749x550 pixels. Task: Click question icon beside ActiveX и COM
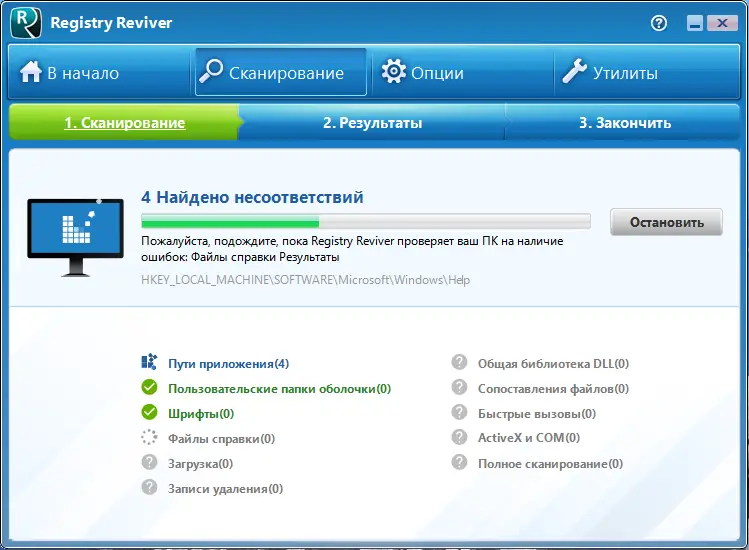(460, 437)
